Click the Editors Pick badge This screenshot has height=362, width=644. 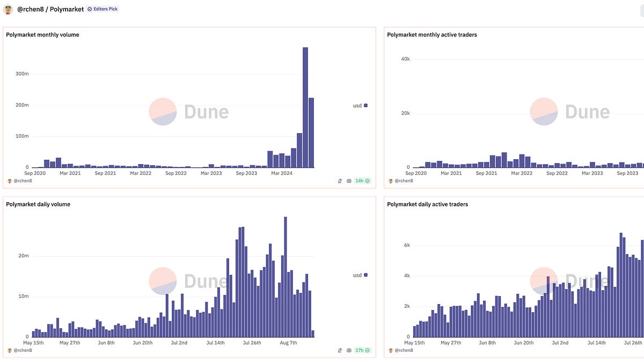tap(103, 9)
